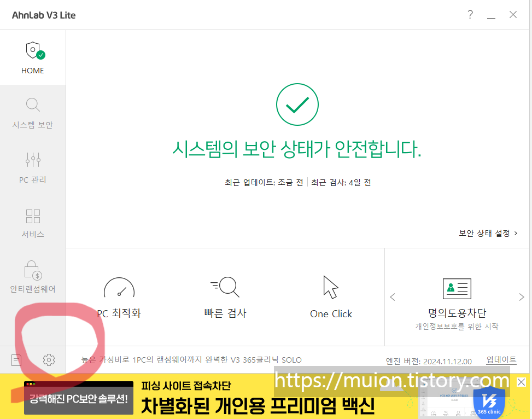Click the log/report document icon

pyautogui.click(x=16, y=360)
